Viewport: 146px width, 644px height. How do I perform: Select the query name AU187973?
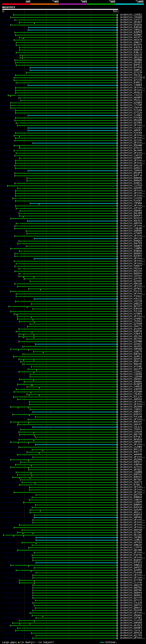8,8
